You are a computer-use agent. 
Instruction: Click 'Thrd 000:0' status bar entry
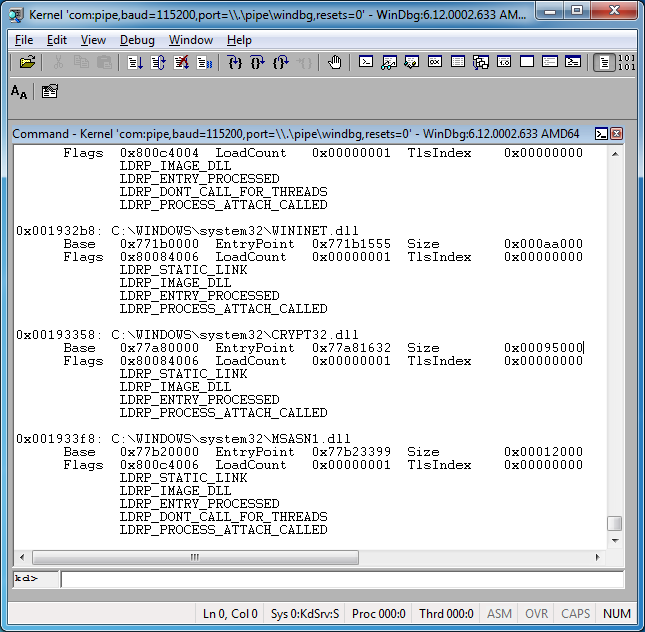click(446, 614)
